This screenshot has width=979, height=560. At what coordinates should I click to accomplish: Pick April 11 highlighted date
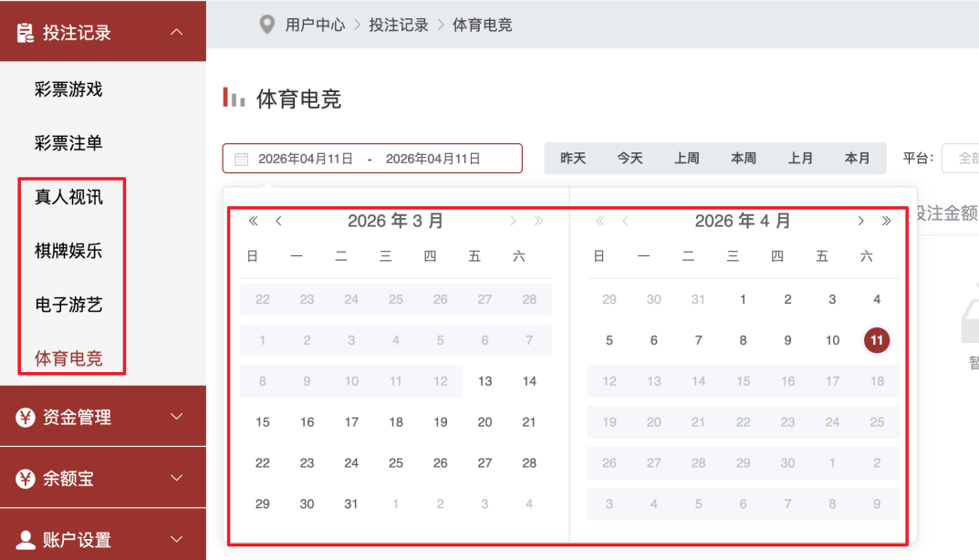pyautogui.click(x=877, y=340)
